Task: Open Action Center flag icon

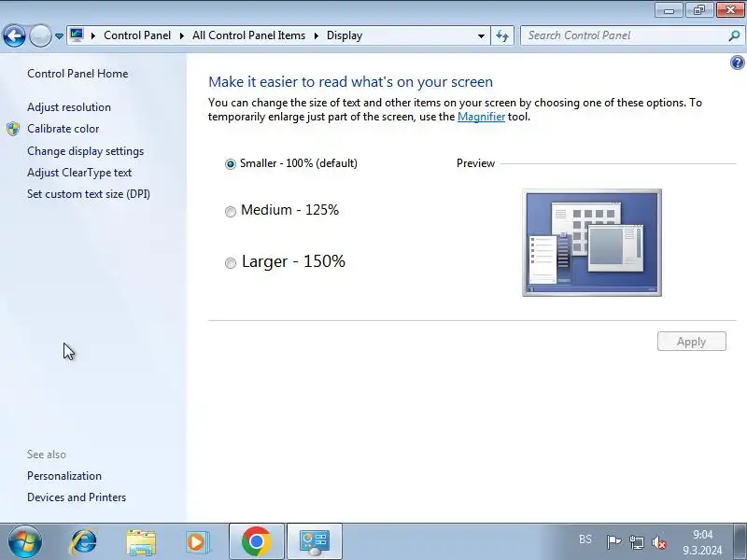Action: point(613,541)
